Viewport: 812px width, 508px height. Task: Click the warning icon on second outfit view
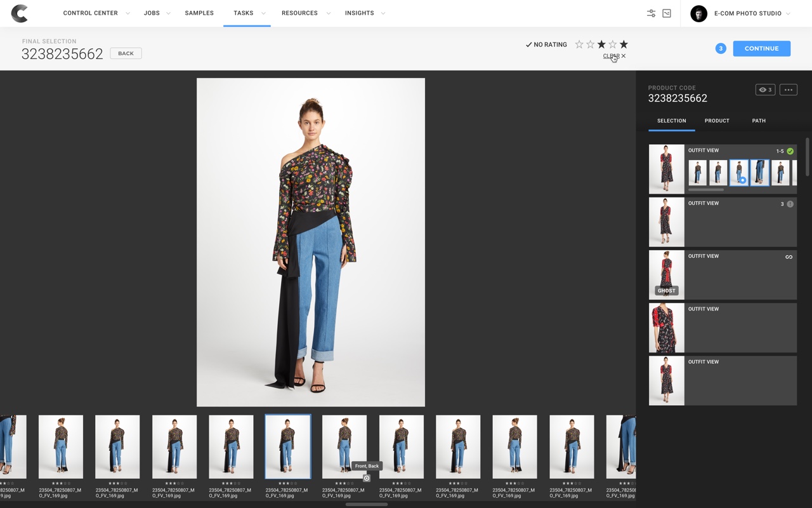(790, 204)
